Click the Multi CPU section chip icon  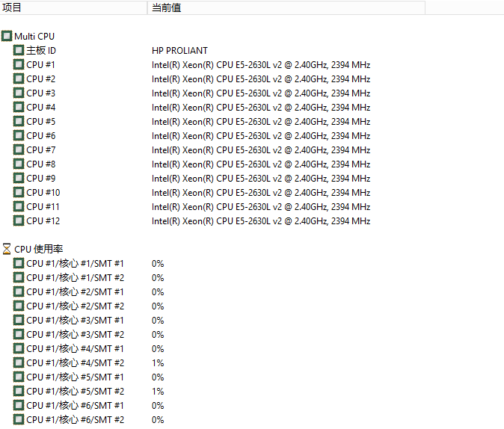7,37
